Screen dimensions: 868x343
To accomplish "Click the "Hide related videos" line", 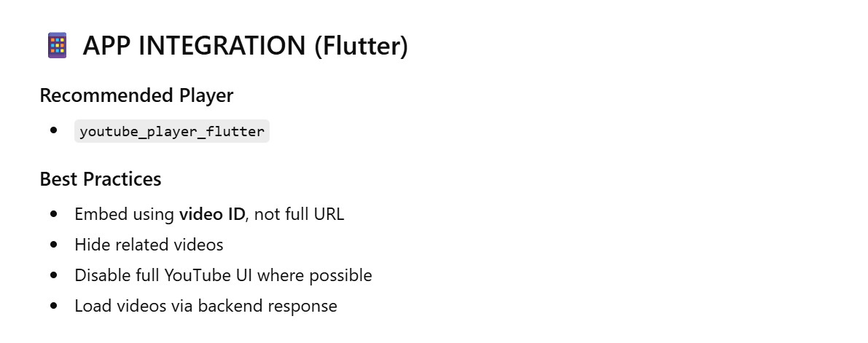I will click(x=149, y=245).
